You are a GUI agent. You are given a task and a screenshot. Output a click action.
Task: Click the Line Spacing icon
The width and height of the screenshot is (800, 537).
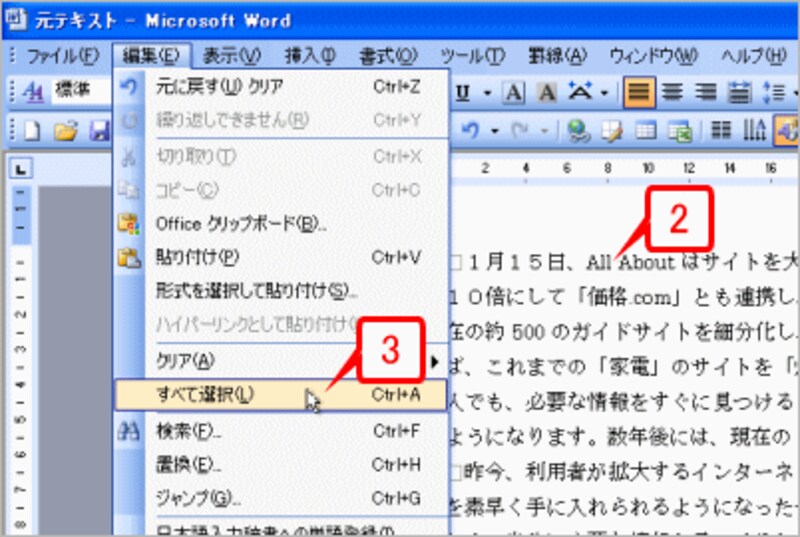774,92
